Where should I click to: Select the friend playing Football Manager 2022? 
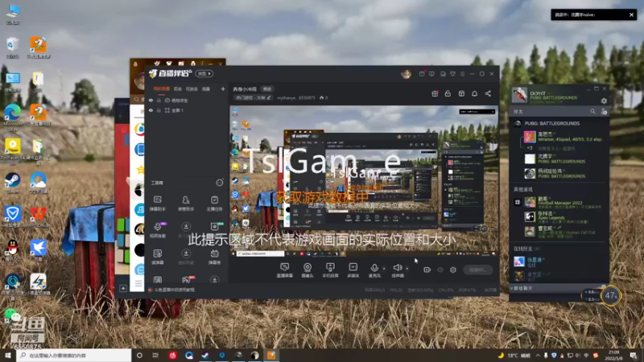click(x=559, y=201)
